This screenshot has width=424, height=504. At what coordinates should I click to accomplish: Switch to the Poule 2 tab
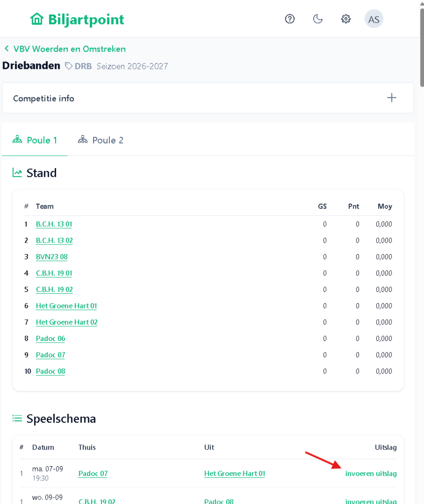pos(100,140)
